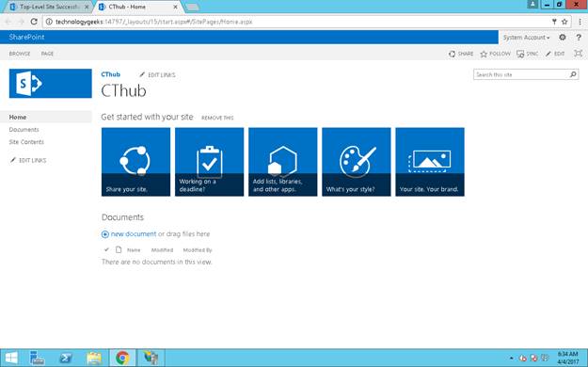The image size is (588, 367).
Task: Expand the System Account dropdown
Action: coord(527,38)
